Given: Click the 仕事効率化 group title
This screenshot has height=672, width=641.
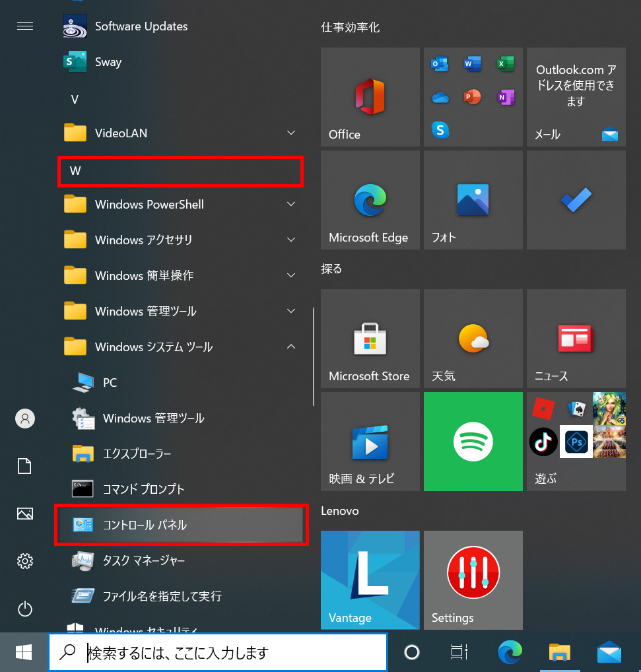Looking at the screenshot, I should coord(350,28).
